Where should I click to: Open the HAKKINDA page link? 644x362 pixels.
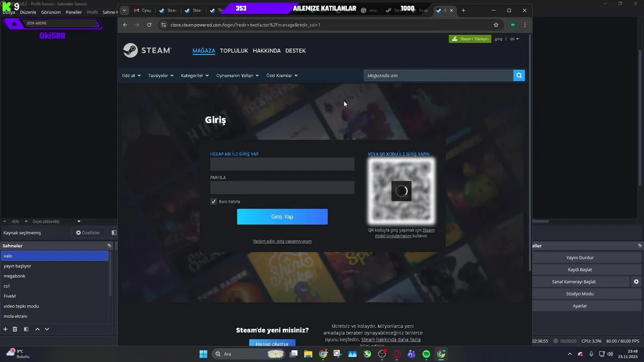[267, 51]
